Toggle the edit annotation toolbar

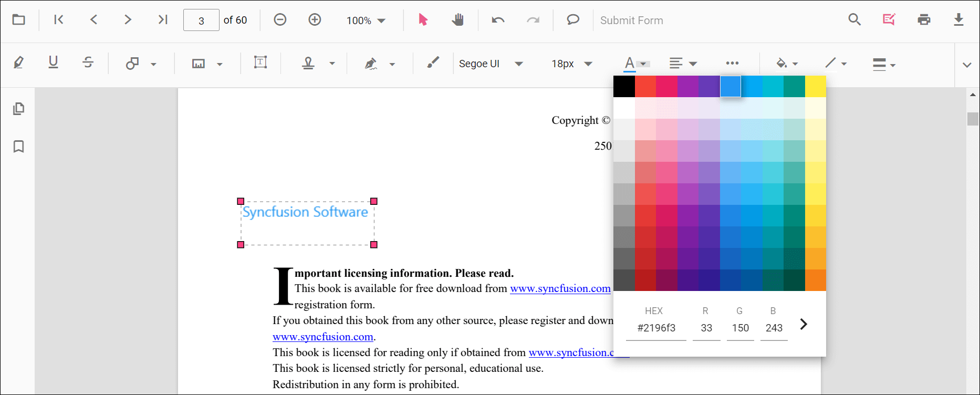coord(889,20)
